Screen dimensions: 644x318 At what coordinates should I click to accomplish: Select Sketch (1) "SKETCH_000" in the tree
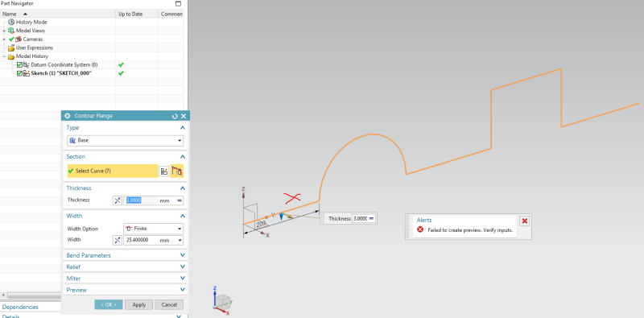pos(61,73)
